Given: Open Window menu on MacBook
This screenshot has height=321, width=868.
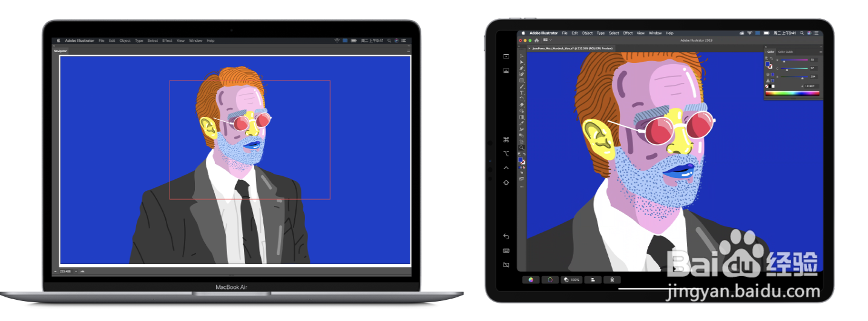Looking at the screenshot, I should 196,41.
